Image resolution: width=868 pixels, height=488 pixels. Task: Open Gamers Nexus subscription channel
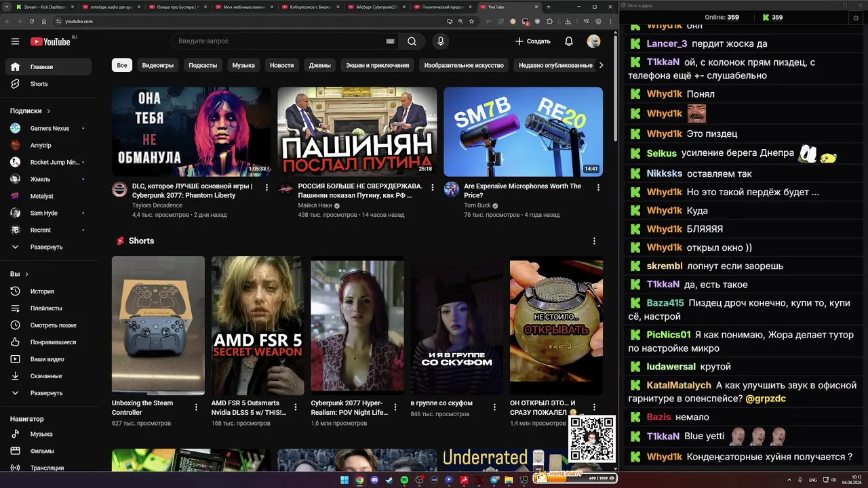point(48,128)
